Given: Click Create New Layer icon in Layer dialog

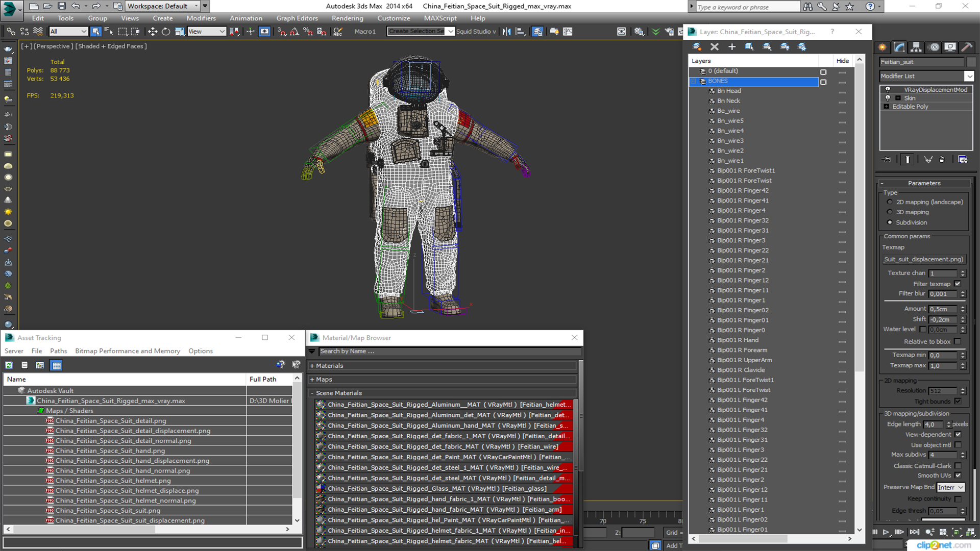Looking at the screenshot, I should pyautogui.click(x=697, y=47).
